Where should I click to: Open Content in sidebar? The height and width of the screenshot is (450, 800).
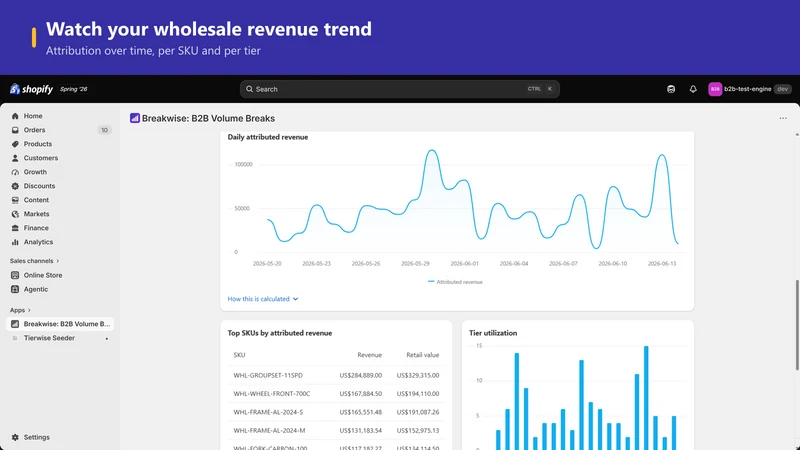pyautogui.click(x=36, y=200)
